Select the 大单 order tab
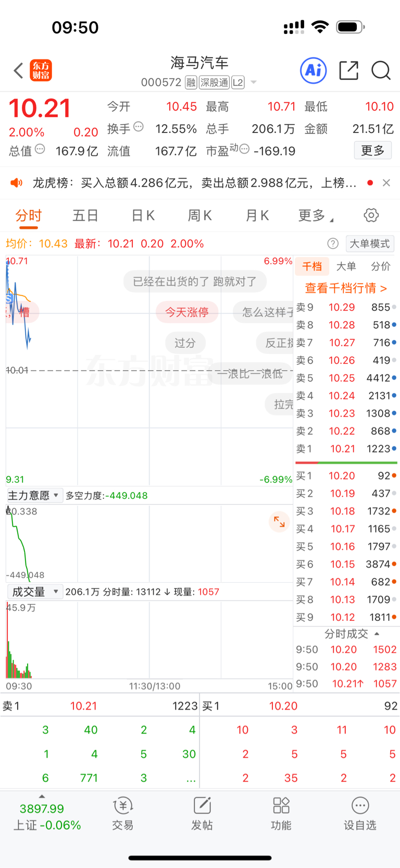 [x=346, y=266]
